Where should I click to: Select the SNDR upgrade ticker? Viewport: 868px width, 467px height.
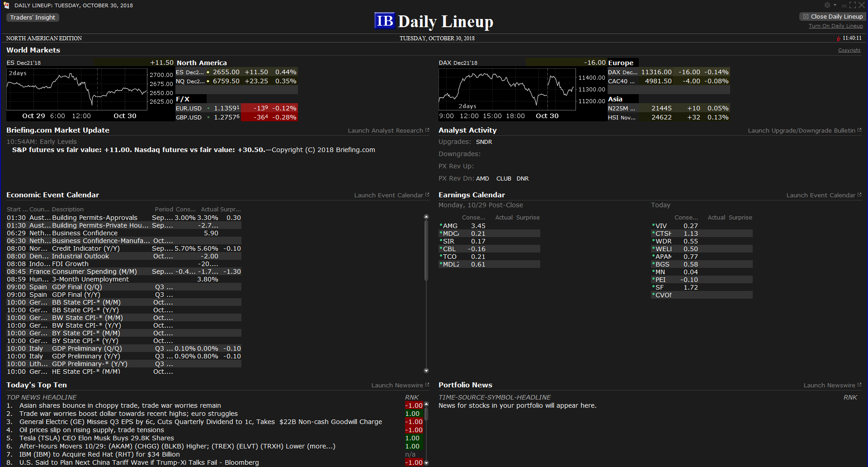click(x=484, y=142)
